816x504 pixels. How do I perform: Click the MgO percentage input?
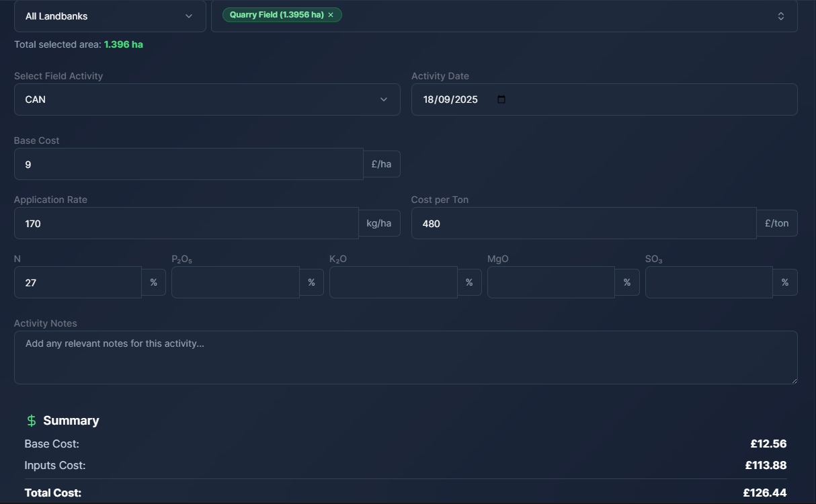[x=551, y=282]
